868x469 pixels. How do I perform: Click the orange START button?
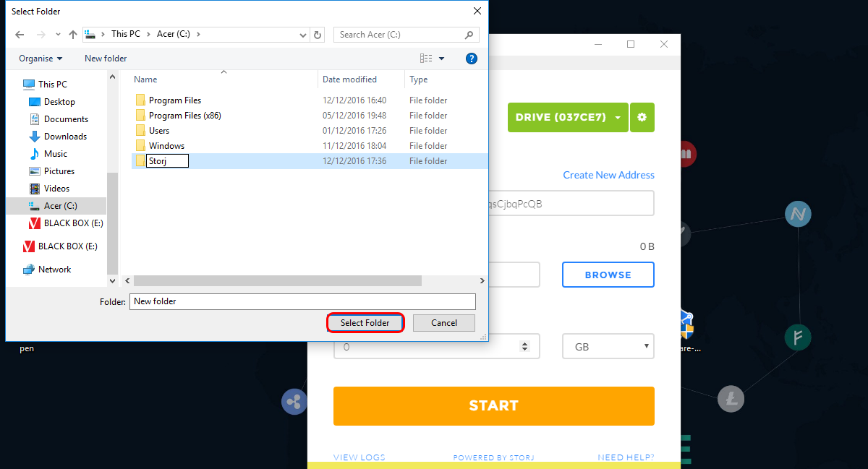point(494,406)
